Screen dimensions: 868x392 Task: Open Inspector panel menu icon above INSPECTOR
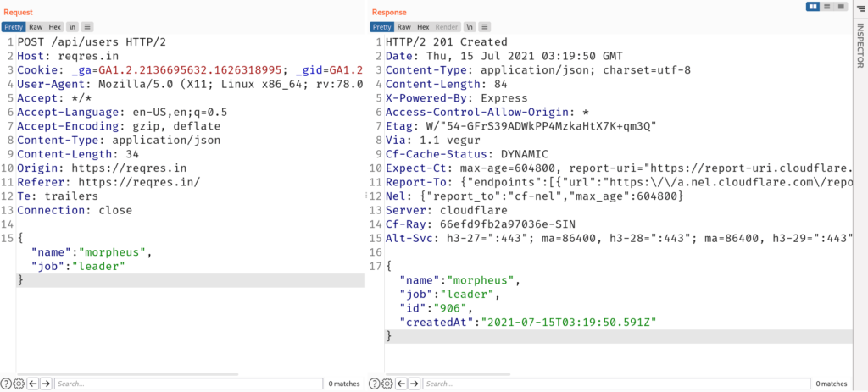pos(860,7)
